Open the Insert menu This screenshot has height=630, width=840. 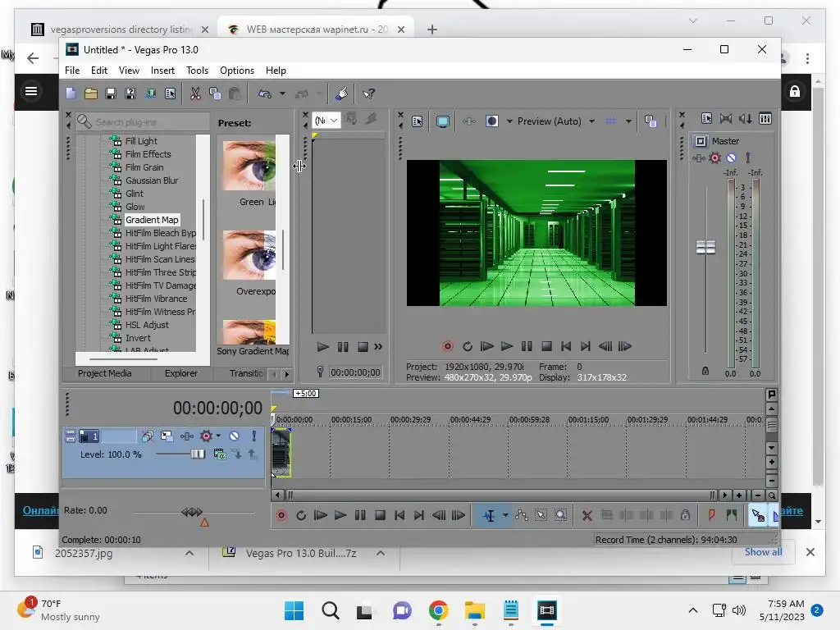(x=162, y=71)
